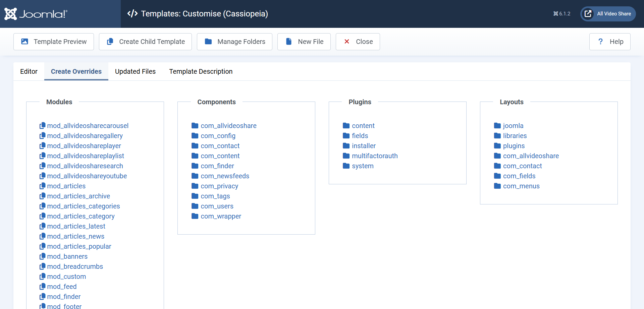Screen dimensions: 644x309
Task: Click the folder icon beside fields plugin
Action: [x=346, y=136]
